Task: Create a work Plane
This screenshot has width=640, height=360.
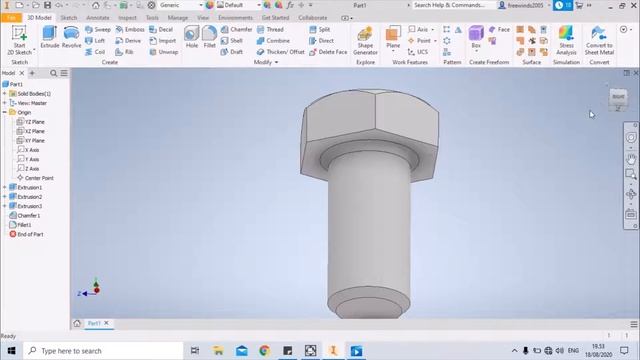Action: (x=393, y=38)
